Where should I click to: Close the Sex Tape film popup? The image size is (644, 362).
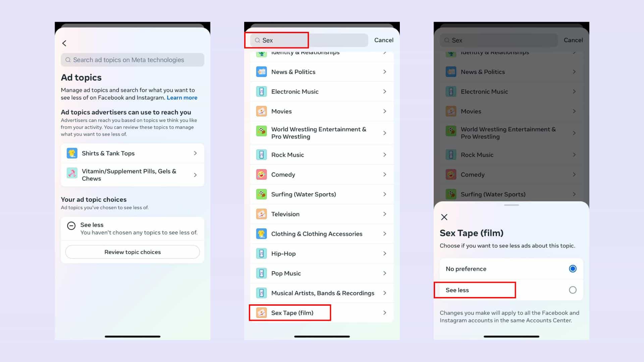click(444, 217)
